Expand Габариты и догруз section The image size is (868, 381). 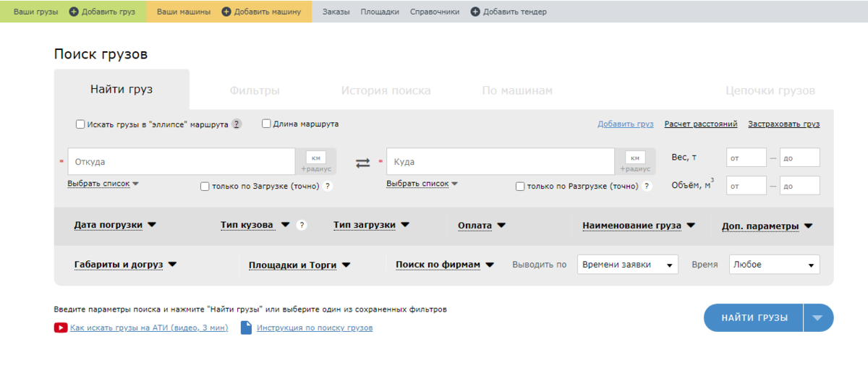[x=125, y=265]
